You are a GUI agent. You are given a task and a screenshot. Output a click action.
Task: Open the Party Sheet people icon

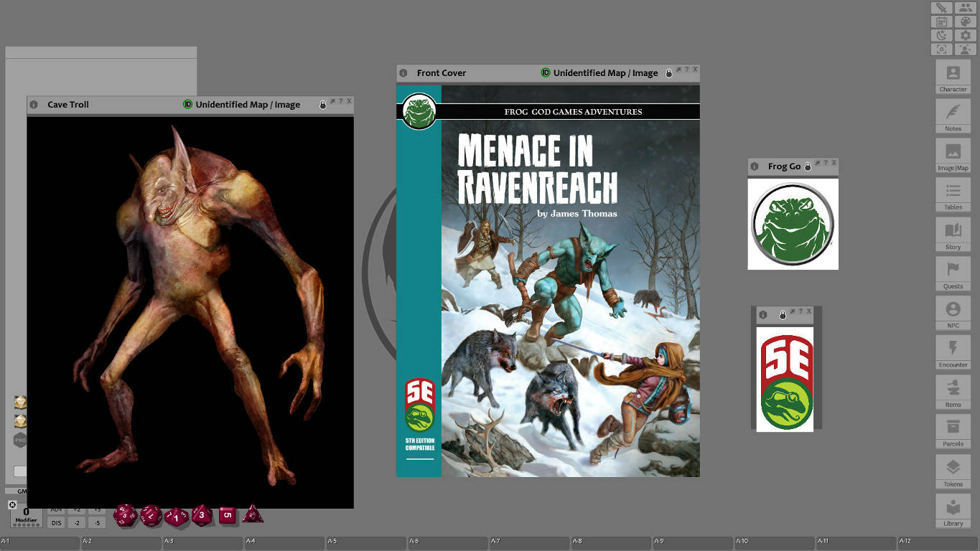(x=965, y=8)
